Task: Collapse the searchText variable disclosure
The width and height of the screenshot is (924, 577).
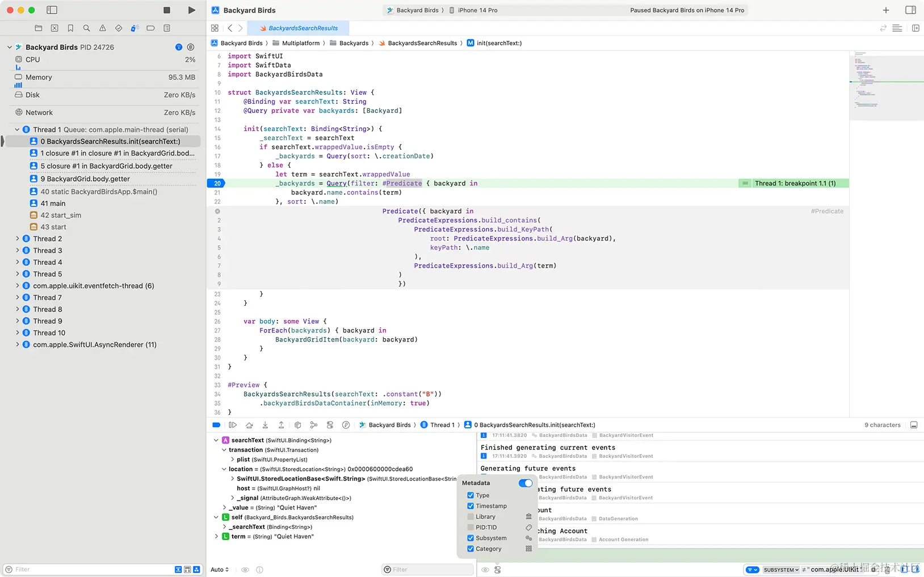Action: [216, 440]
